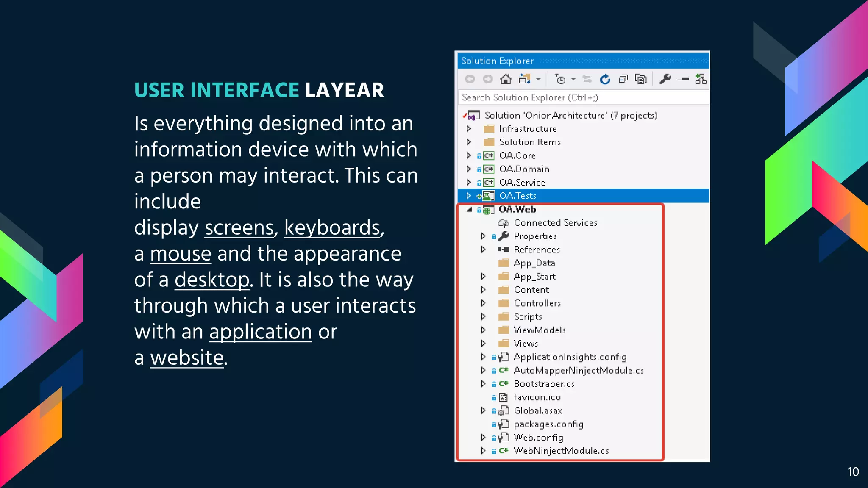Image resolution: width=868 pixels, height=488 pixels.
Task: Click the underlined 'website' link
Action: tap(187, 358)
